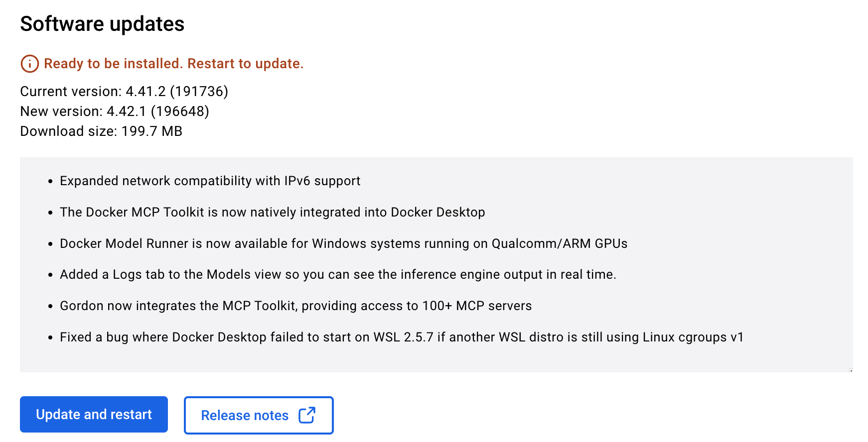The height and width of the screenshot is (442, 868).
Task: Click the Docker Model Runner Qualcomm/ARM entry
Action: (x=343, y=243)
